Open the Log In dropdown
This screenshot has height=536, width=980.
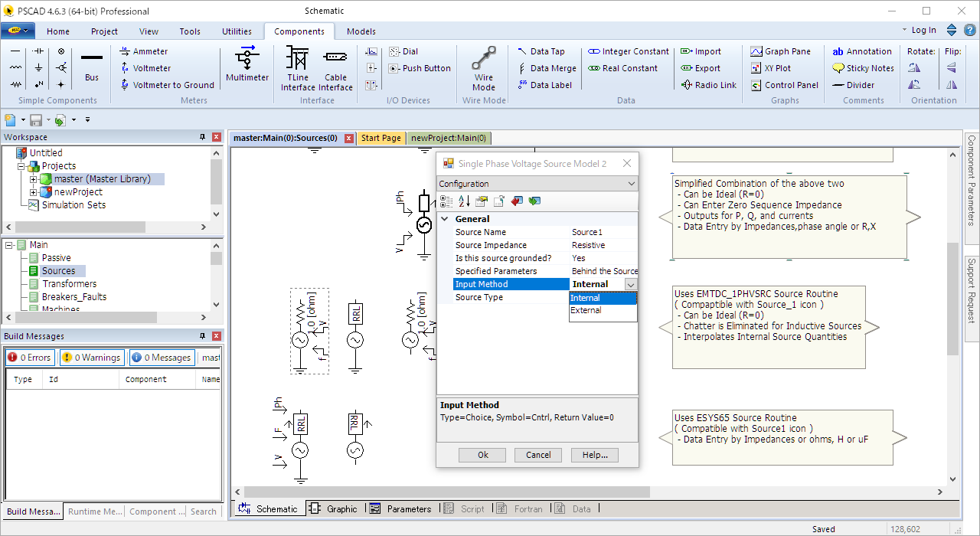[921, 31]
